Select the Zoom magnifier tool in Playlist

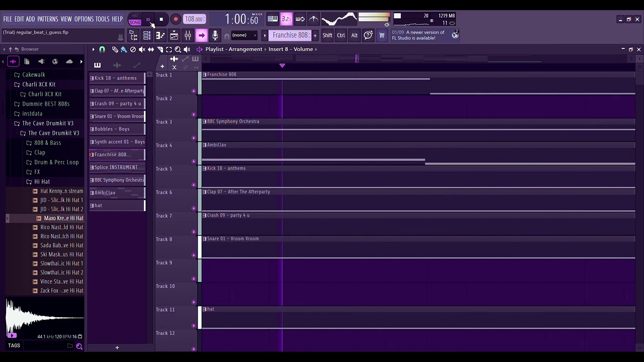point(178,49)
